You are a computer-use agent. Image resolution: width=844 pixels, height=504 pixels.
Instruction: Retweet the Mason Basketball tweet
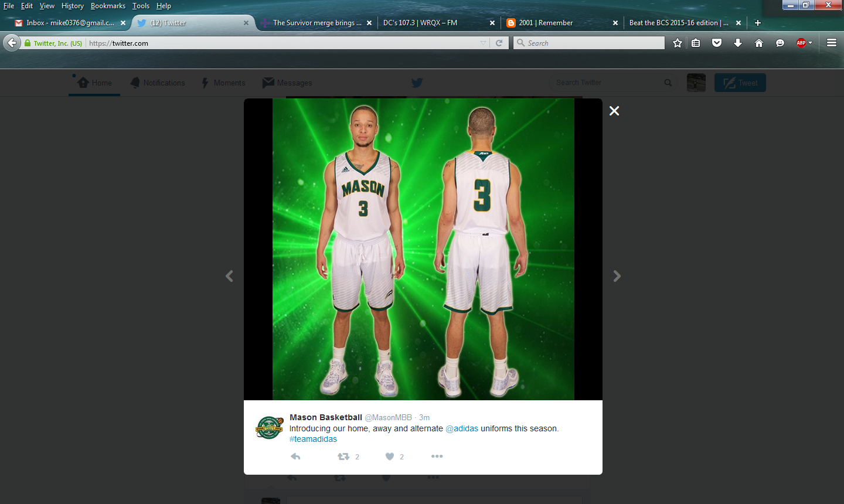(343, 457)
